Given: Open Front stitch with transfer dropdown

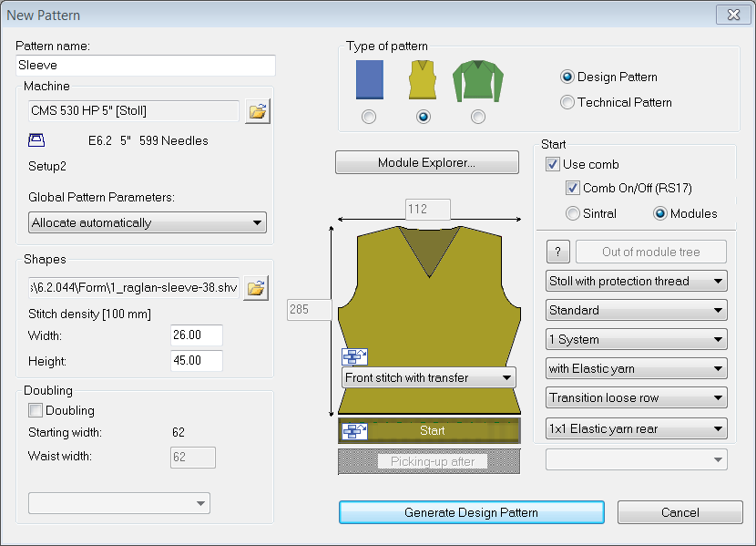Looking at the screenshot, I should pos(429,377).
